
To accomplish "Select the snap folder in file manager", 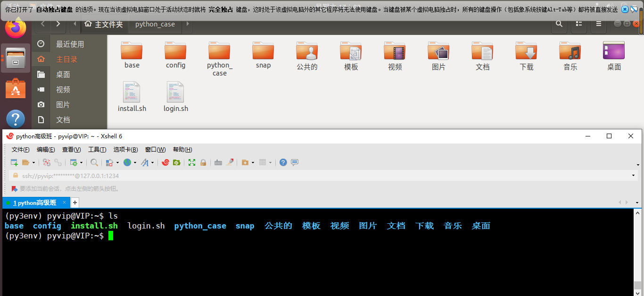I will [263, 55].
